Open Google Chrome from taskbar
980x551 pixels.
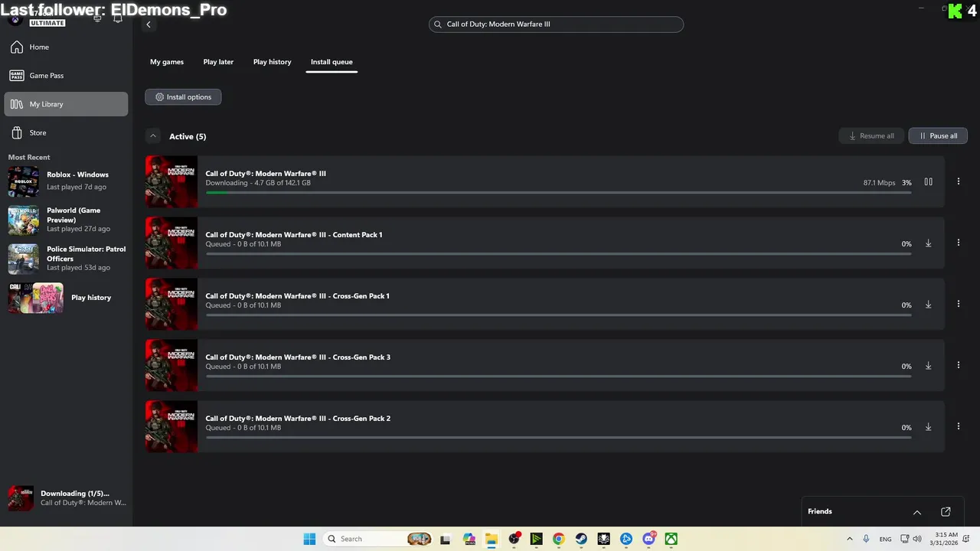[558, 539]
